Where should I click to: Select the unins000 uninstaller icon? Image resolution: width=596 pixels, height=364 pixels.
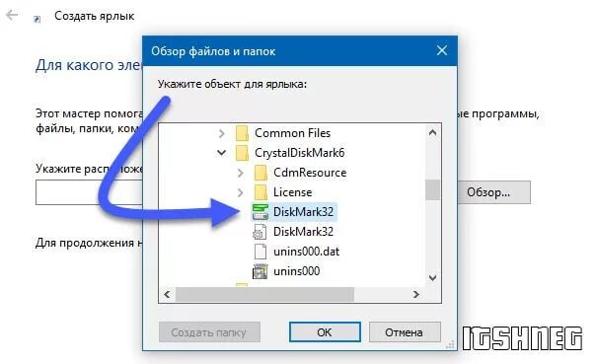pos(260,271)
